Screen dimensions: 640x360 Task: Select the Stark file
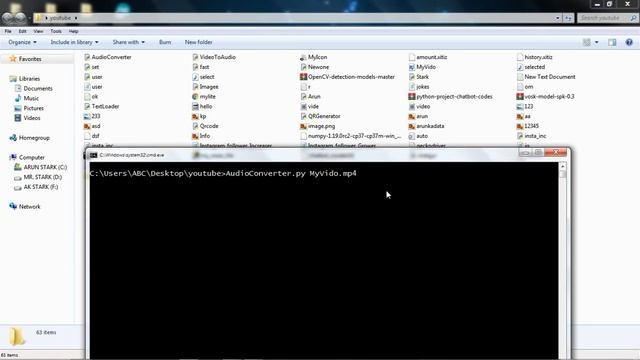coord(422,77)
